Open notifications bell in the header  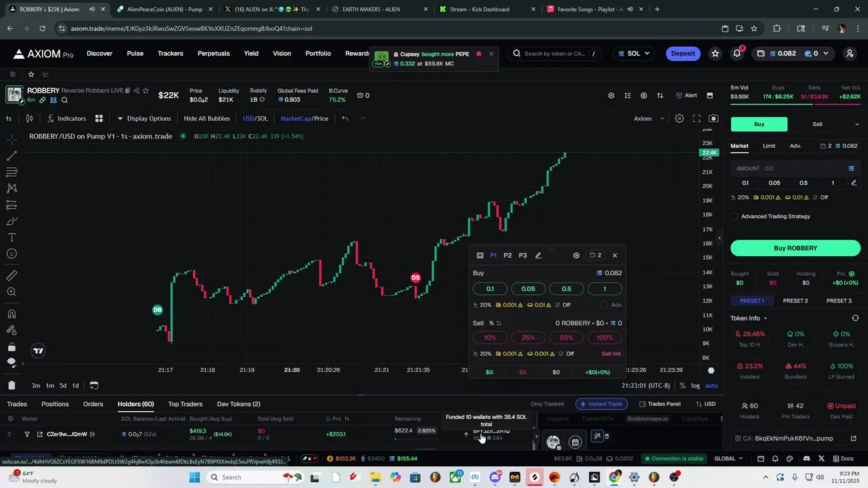point(737,54)
